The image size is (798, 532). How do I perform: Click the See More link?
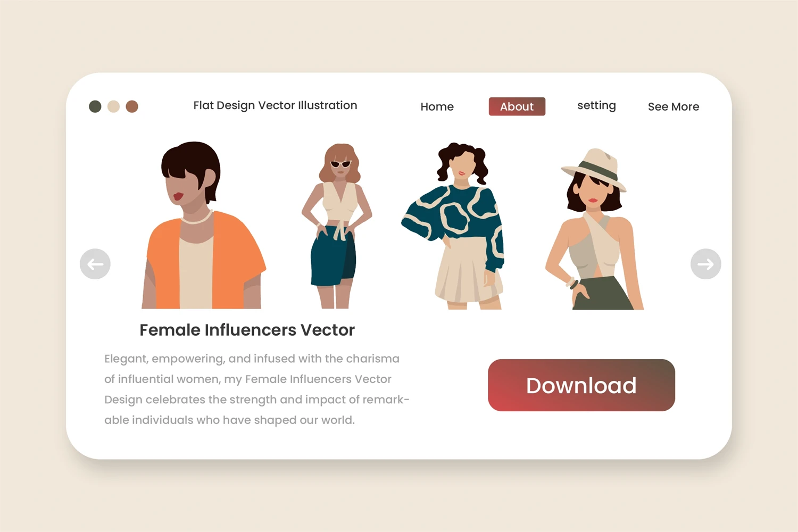click(674, 106)
